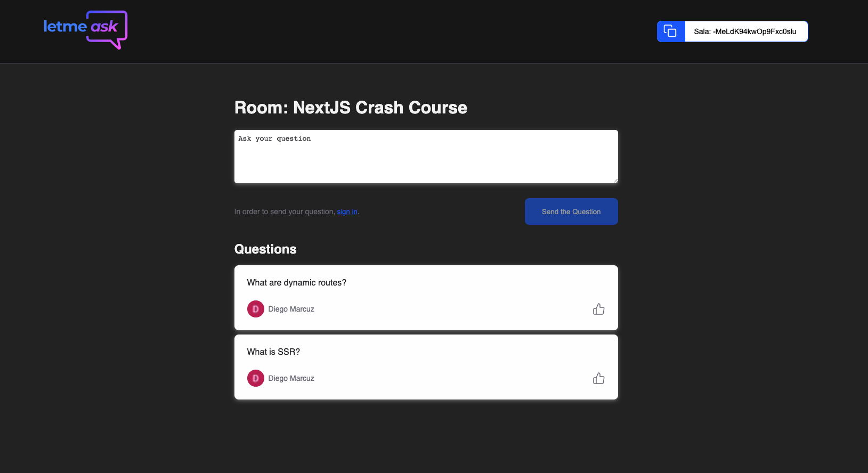Screen dimensions: 868x473
Task: Click Diego Marcuz name on SSR card
Action: pos(291,378)
